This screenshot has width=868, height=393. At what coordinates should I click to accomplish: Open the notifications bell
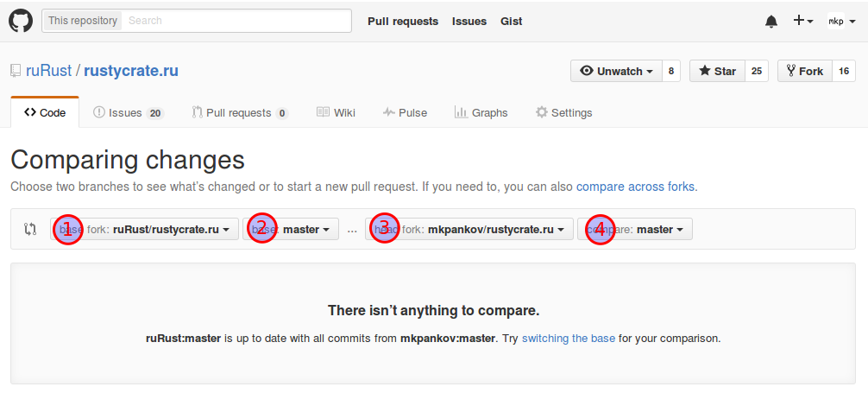coord(771,21)
